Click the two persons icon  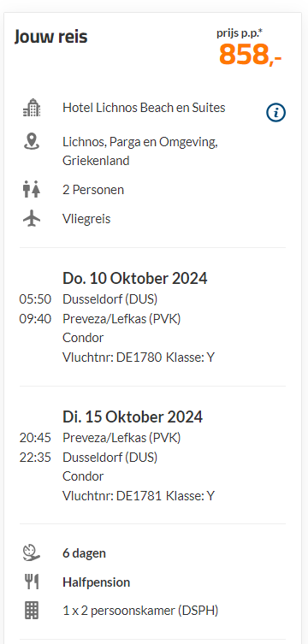point(32,189)
